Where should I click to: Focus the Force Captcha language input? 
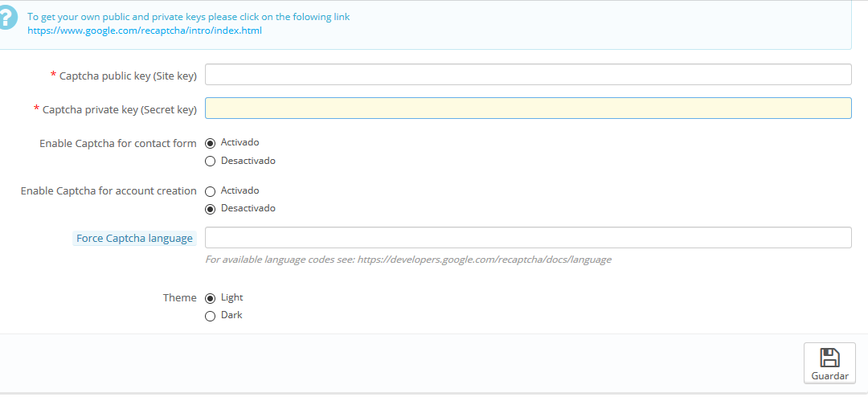528,238
